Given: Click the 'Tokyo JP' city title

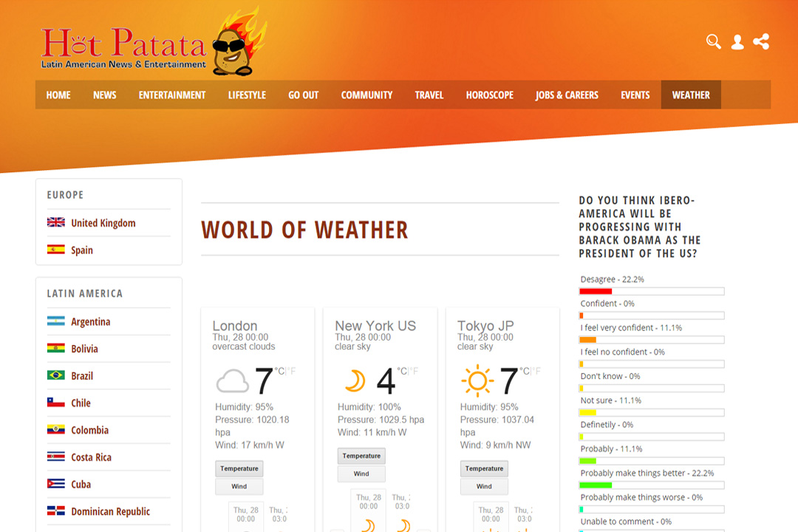Looking at the screenshot, I should coord(485,326).
